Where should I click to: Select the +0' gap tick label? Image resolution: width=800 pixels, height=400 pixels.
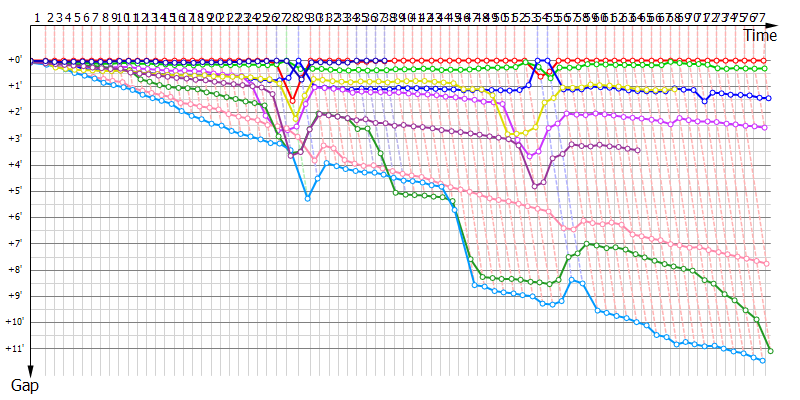[x=14, y=60]
